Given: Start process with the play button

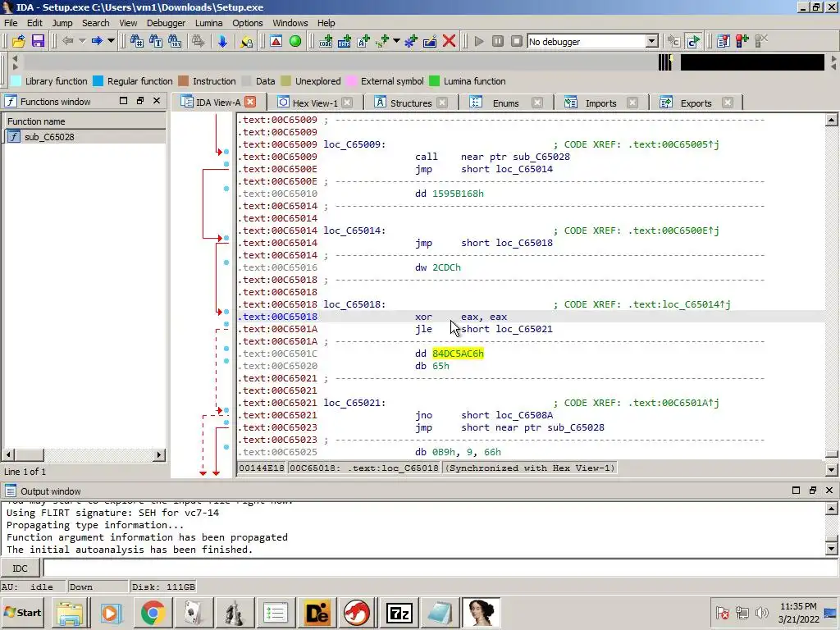Looking at the screenshot, I should [x=479, y=41].
